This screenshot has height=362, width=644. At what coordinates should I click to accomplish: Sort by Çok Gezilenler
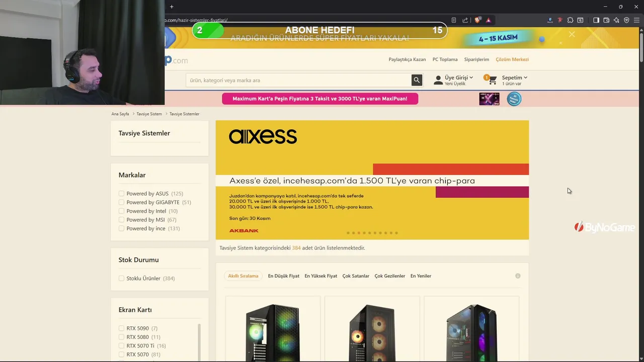pos(389,276)
